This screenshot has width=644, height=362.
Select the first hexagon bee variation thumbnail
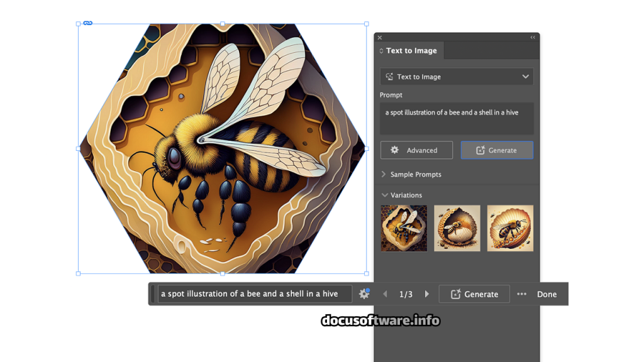point(404,228)
